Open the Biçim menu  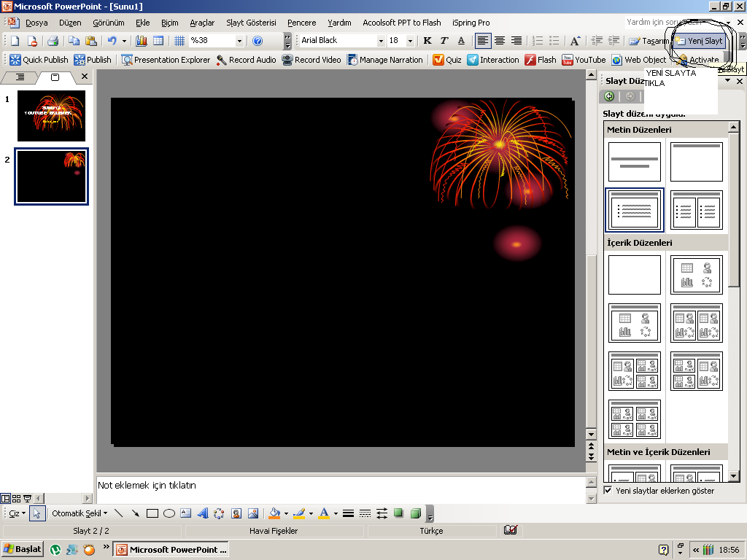tap(169, 23)
